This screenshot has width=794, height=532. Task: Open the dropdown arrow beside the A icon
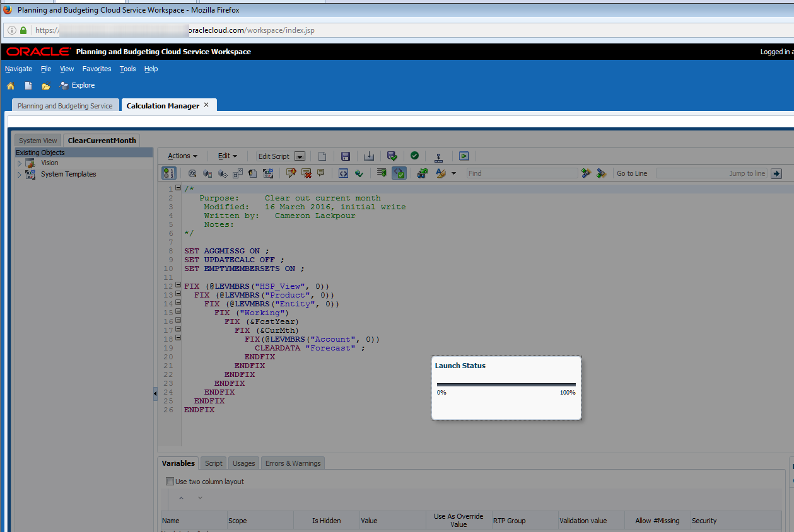click(453, 173)
